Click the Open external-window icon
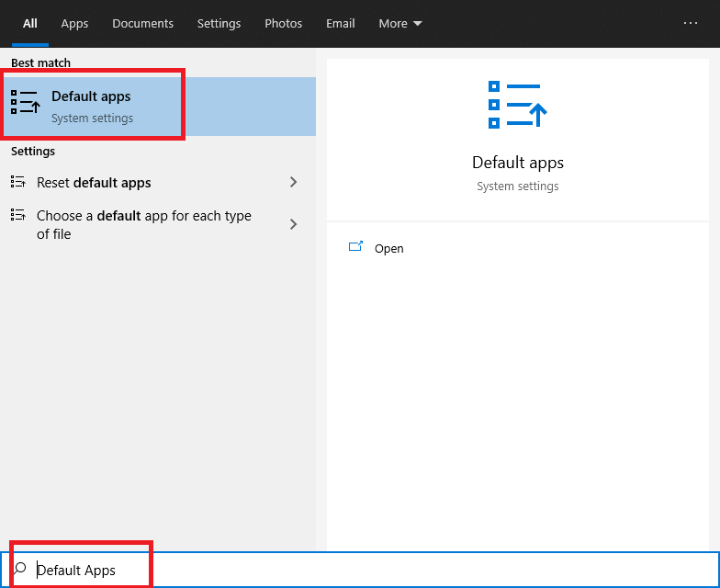The image size is (720, 588). (x=355, y=246)
